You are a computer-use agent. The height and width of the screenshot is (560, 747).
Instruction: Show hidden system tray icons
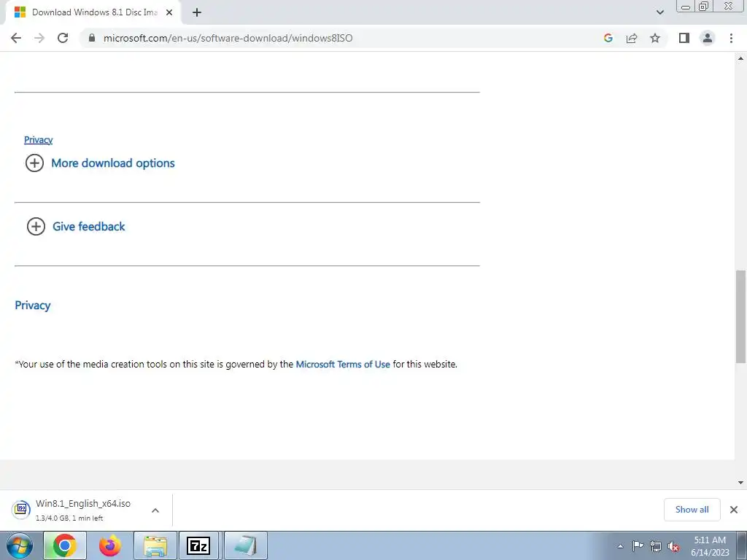pyautogui.click(x=620, y=546)
